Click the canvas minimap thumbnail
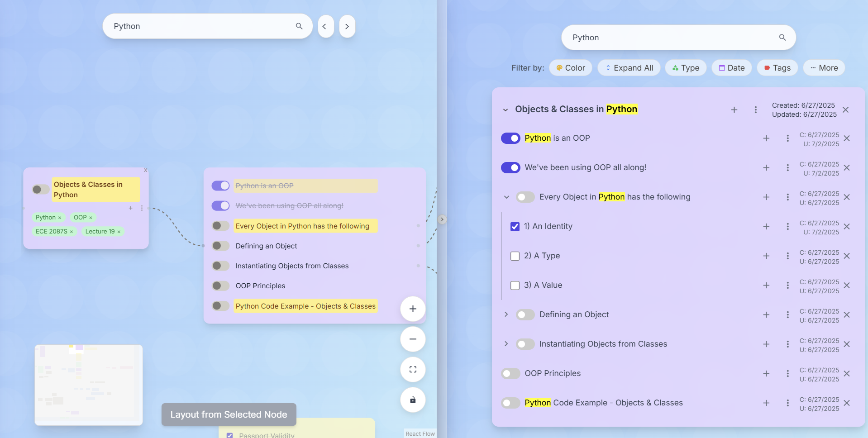This screenshot has width=868, height=438. (89, 385)
